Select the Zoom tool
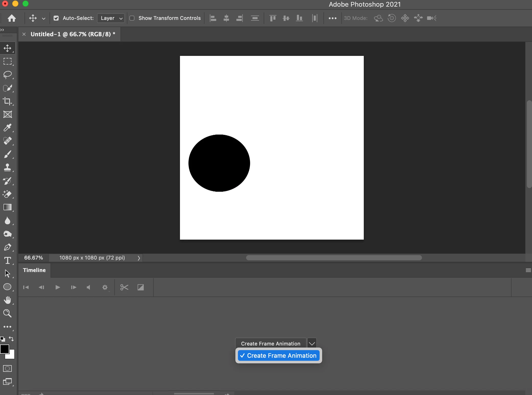The height and width of the screenshot is (395, 532). (7, 313)
